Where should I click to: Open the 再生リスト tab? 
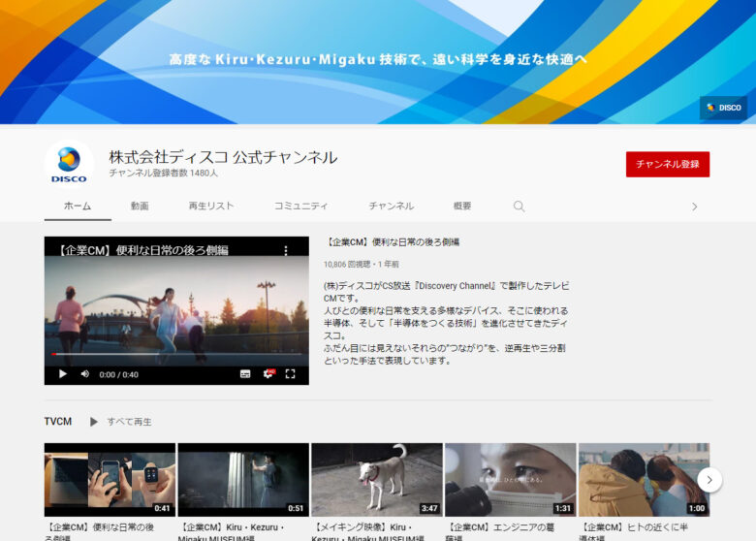pos(210,207)
